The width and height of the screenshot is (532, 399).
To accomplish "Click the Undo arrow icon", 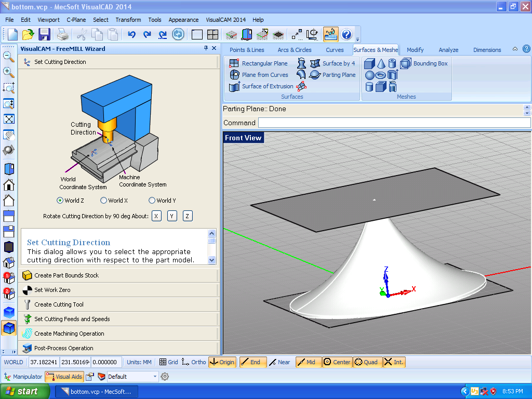I will [x=131, y=34].
